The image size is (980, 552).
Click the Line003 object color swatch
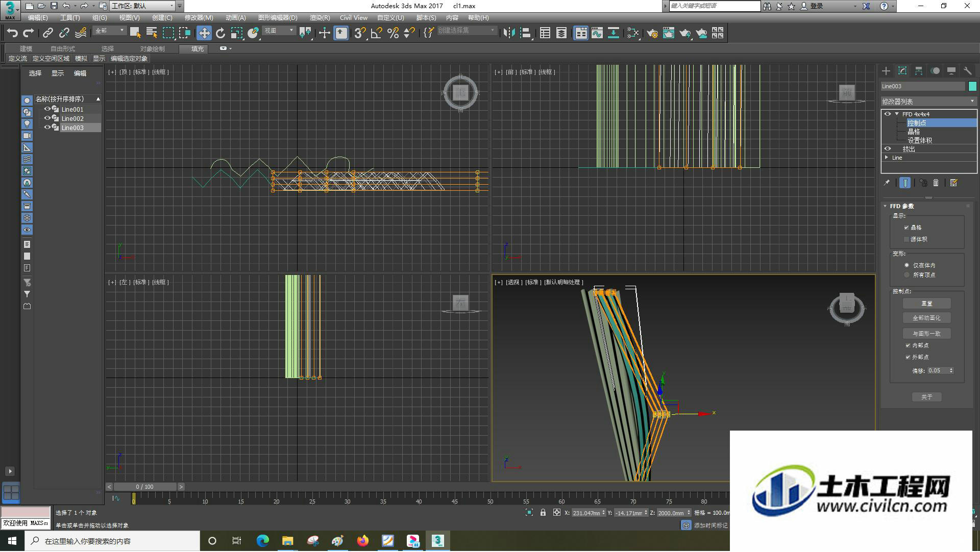pyautogui.click(x=972, y=86)
